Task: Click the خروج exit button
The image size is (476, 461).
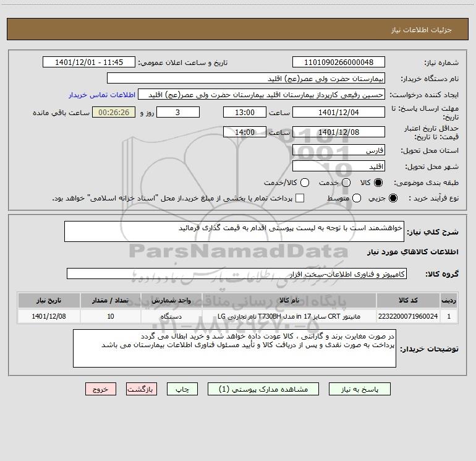Action: click(x=101, y=389)
